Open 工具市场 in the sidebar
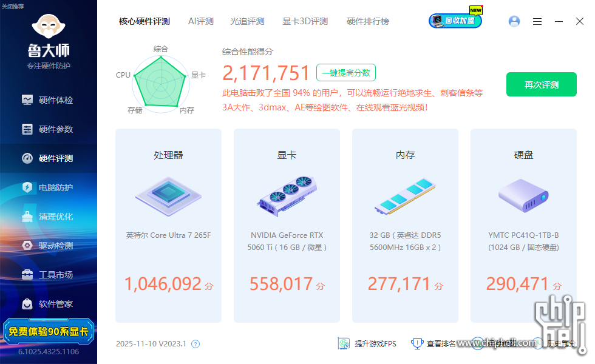This screenshot has height=364, width=595. click(48, 275)
